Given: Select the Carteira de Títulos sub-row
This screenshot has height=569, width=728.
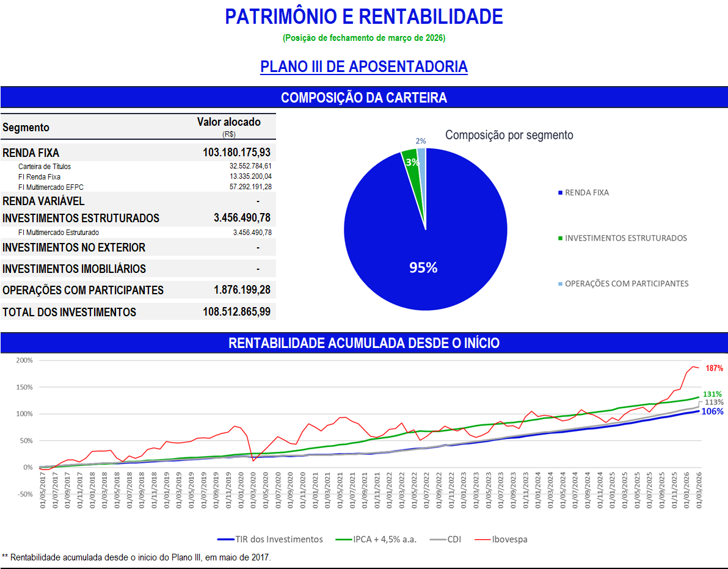Looking at the screenshot, I should [45, 166].
